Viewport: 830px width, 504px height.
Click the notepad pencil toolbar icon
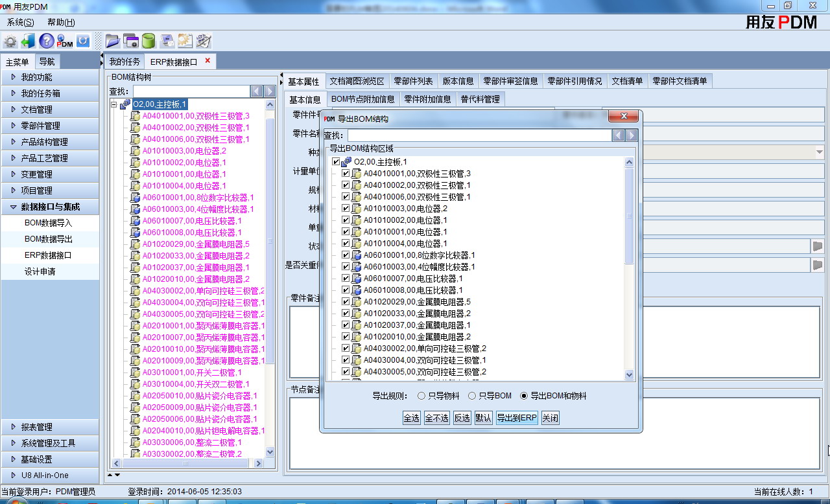click(x=204, y=41)
